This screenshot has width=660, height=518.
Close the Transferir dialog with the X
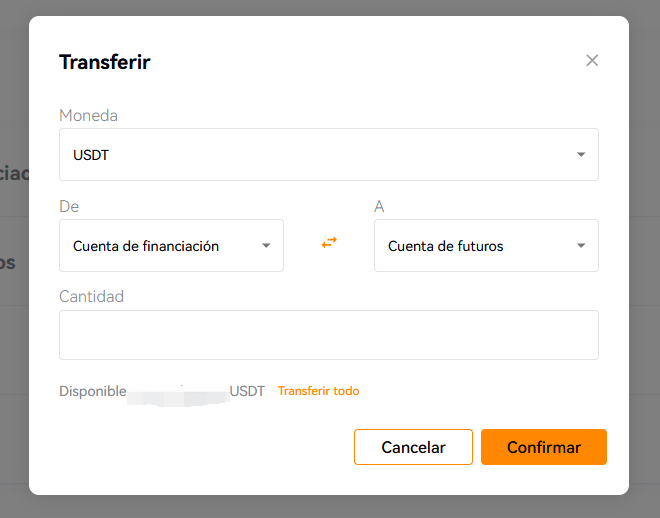[x=592, y=61]
